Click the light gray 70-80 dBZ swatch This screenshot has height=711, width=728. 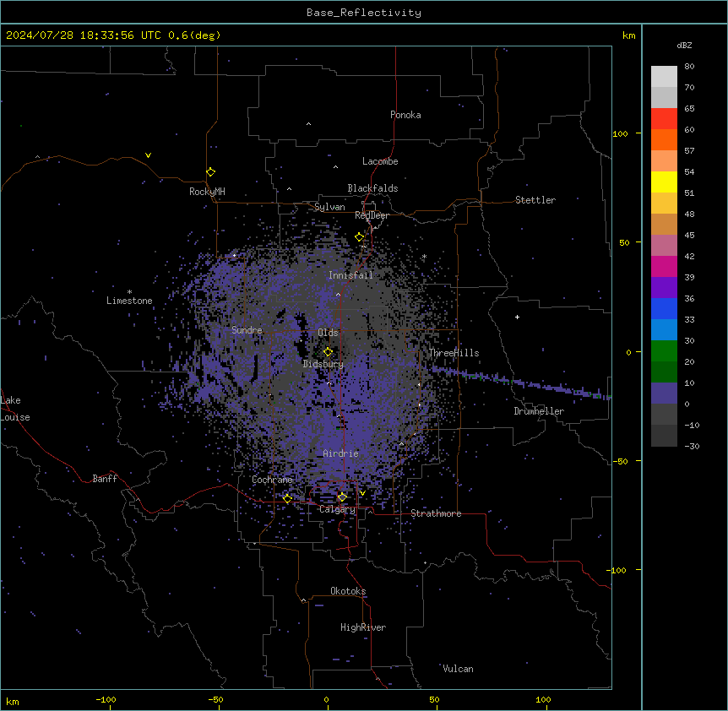(x=664, y=77)
